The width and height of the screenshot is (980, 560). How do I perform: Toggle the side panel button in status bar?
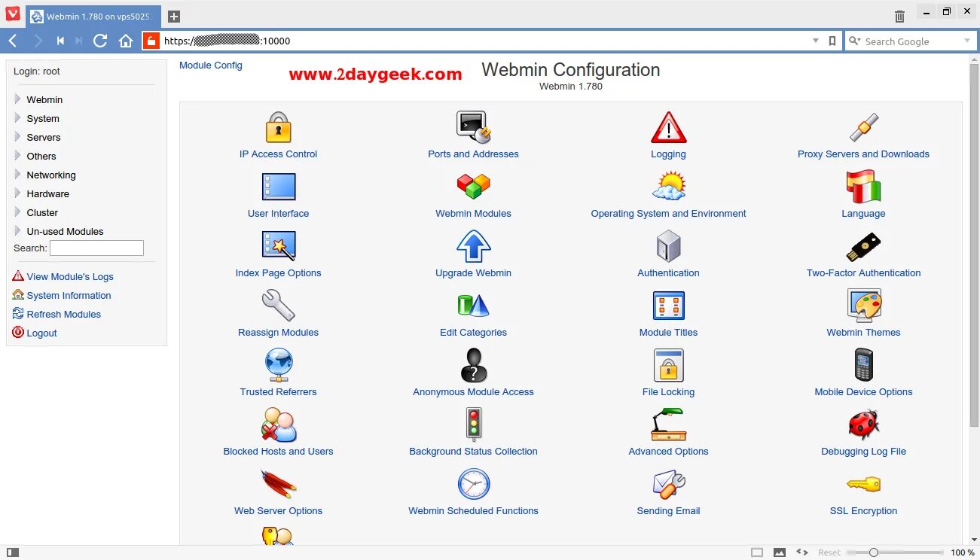pos(12,552)
